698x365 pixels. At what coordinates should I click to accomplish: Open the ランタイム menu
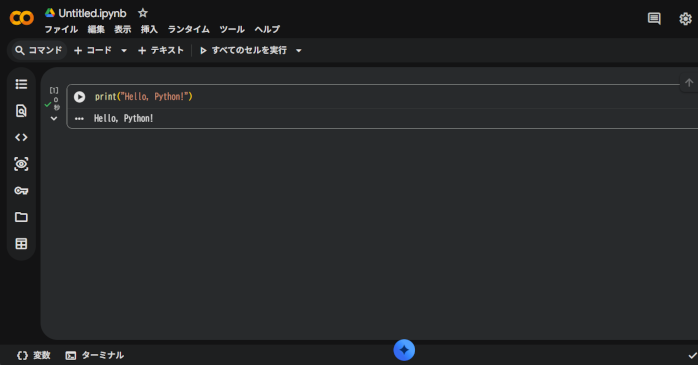click(188, 29)
